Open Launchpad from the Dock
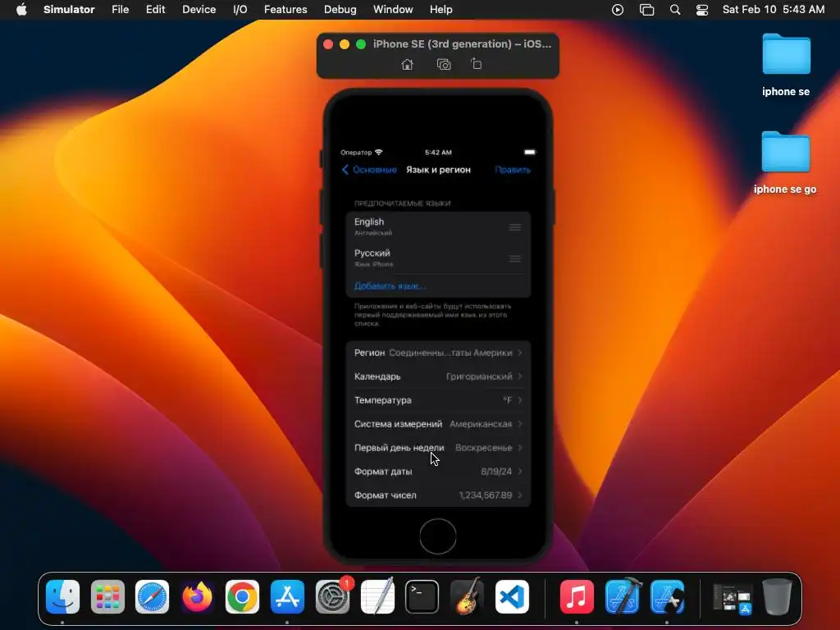 107,596
